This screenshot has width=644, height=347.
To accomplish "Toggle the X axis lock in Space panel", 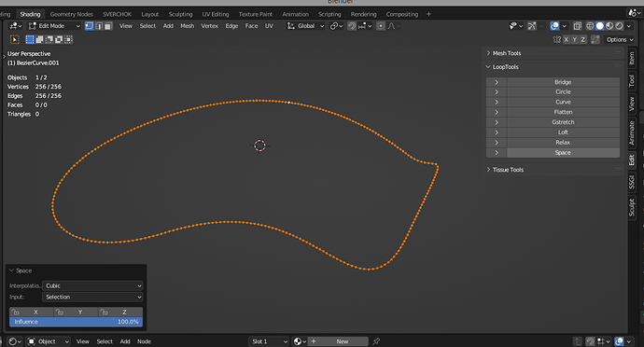I will [31, 312].
